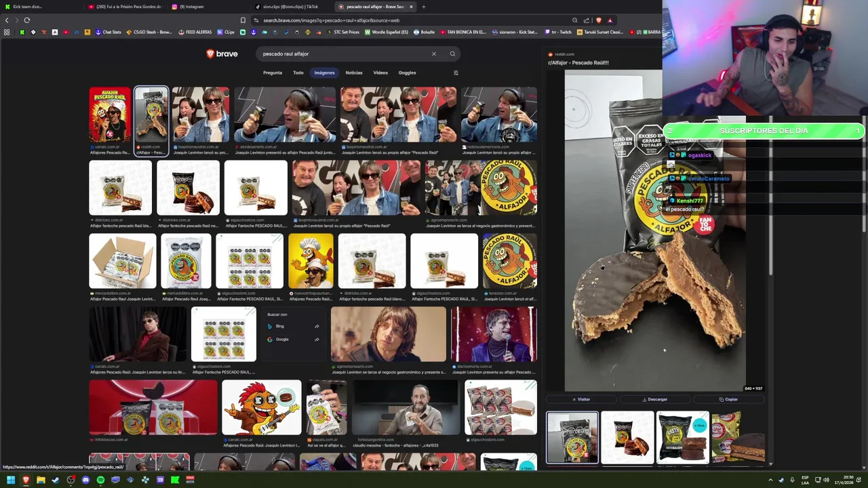Click the ESP LAA language indicator

tap(805, 480)
